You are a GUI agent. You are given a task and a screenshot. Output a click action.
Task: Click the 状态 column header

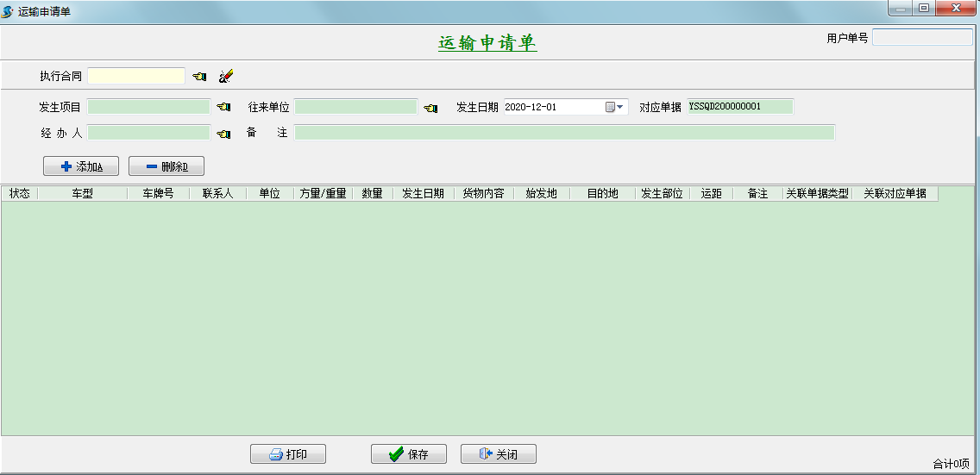pos(19,193)
